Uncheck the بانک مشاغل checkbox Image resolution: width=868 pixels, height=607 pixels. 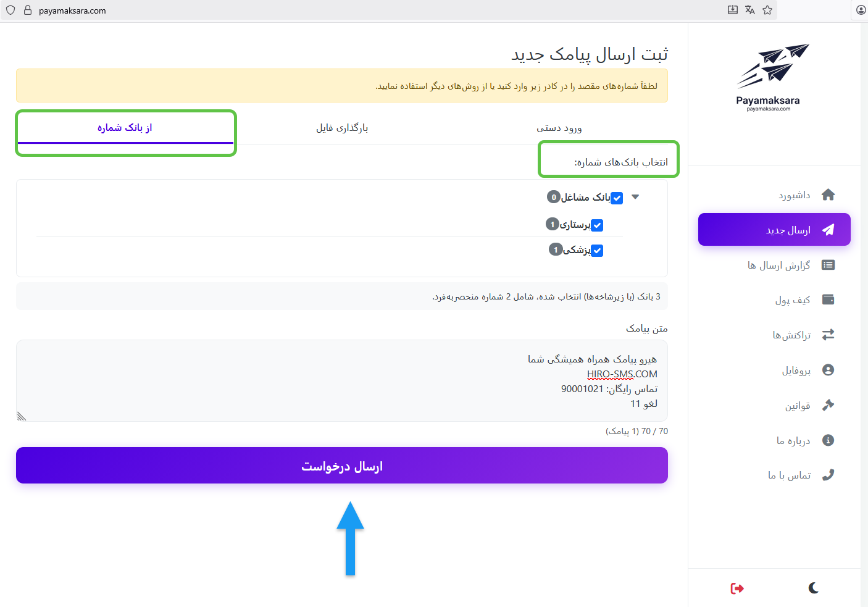tap(617, 198)
